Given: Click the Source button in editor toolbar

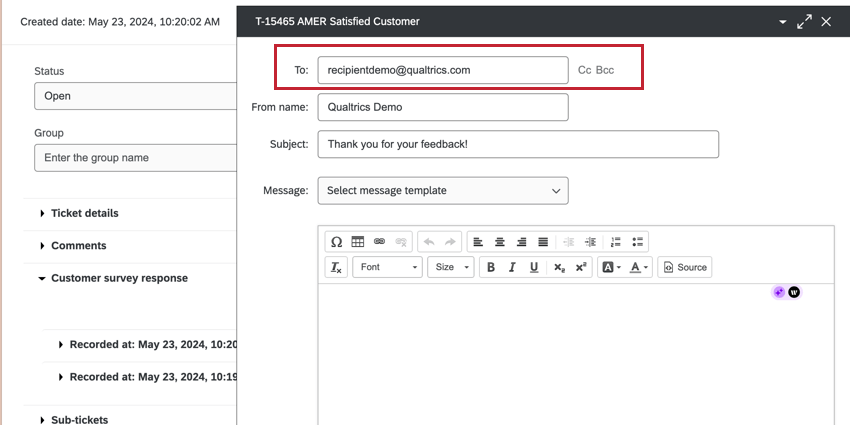Looking at the screenshot, I should tap(685, 267).
